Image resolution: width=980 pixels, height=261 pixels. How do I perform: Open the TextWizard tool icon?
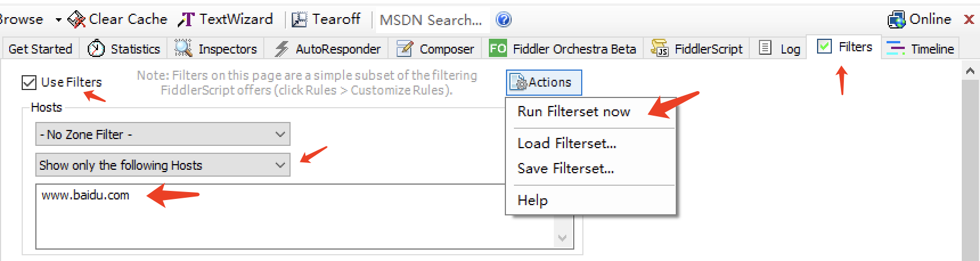(x=186, y=20)
